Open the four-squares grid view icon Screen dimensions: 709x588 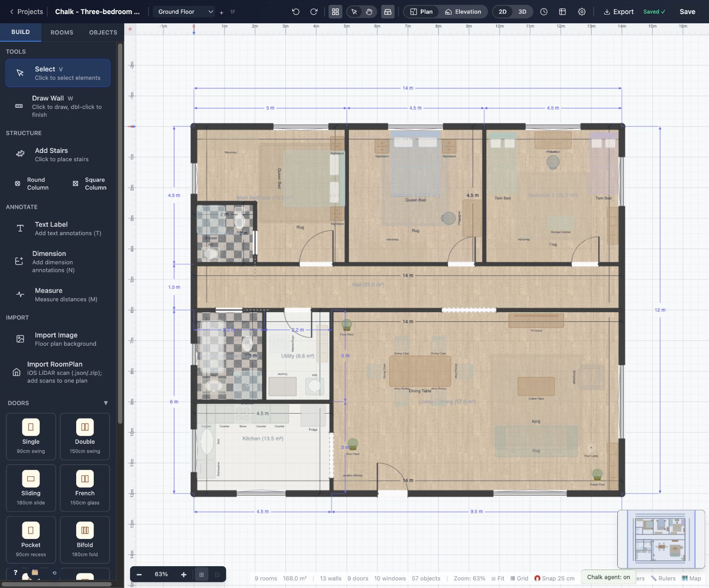335,12
